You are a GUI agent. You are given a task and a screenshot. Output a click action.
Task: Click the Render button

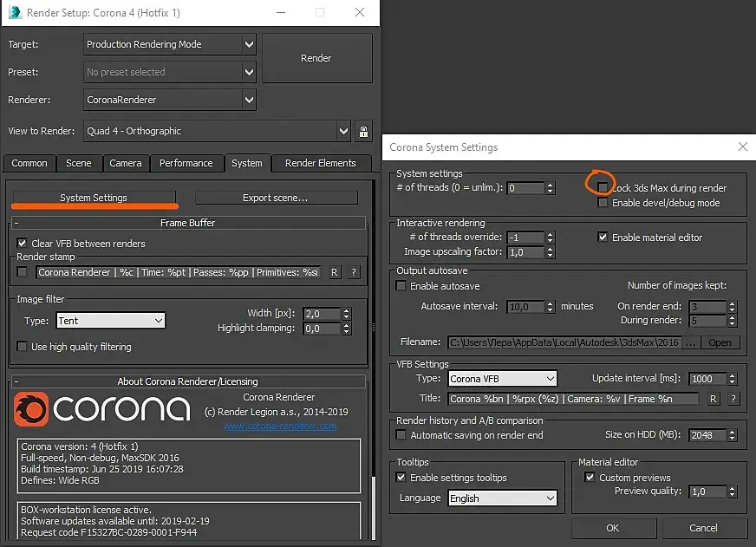(x=316, y=58)
